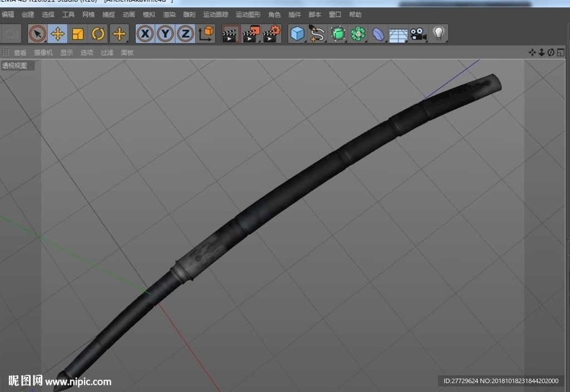Toggle X axis lock
The width and height of the screenshot is (570, 392).
(145, 34)
